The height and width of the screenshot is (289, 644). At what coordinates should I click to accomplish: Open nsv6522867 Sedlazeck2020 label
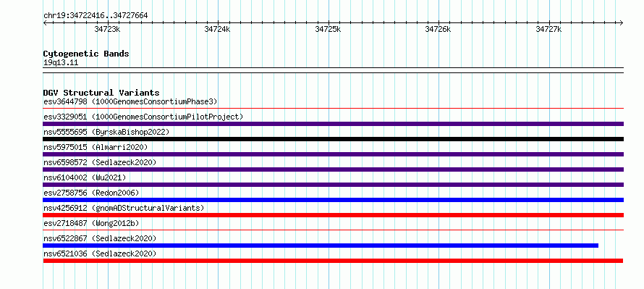tap(100, 238)
